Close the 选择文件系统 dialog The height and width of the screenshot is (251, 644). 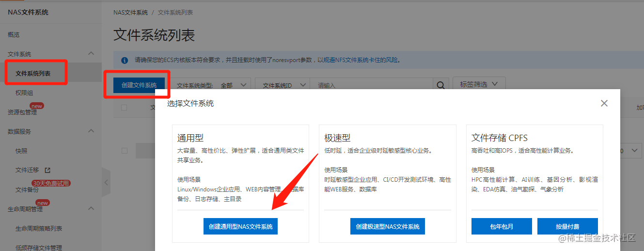pyautogui.click(x=604, y=103)
